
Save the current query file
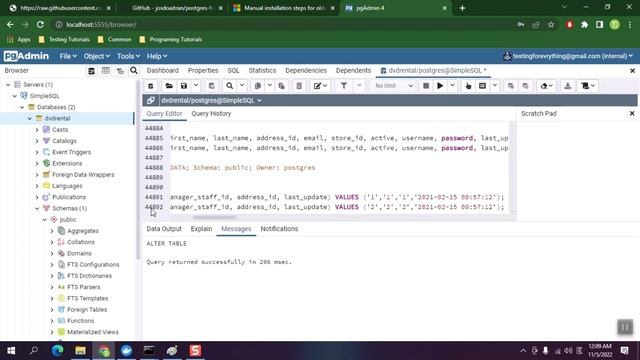[x=184, y=86]
